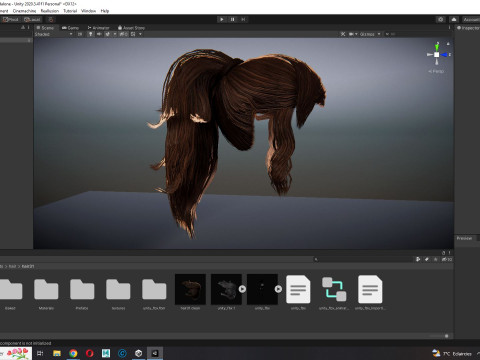Open the Tutorial menu

coord(70,11)
